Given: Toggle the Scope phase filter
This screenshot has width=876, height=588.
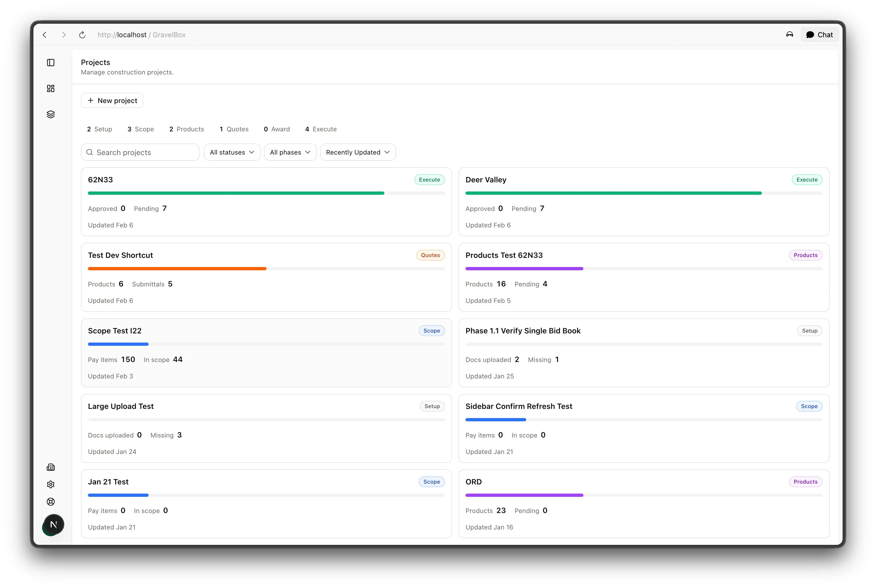Looking at the screenshot, I should tap(141, 129).
